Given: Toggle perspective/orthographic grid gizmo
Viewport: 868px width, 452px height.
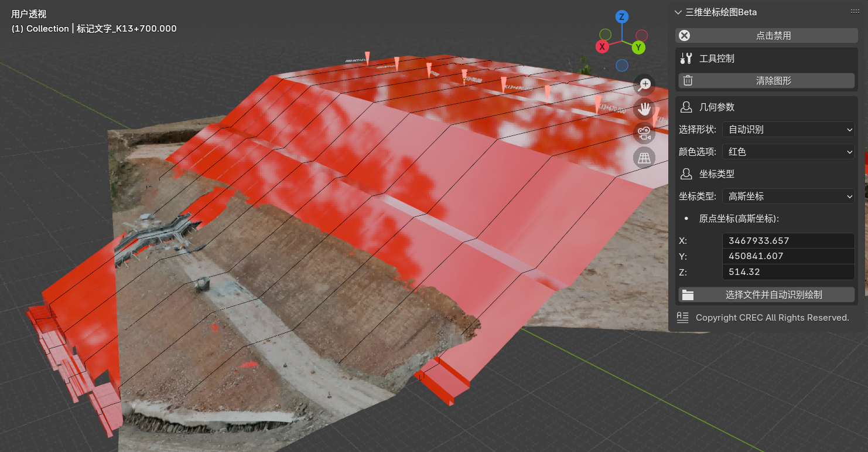Looking at the screenshot, I should [645, 158].
